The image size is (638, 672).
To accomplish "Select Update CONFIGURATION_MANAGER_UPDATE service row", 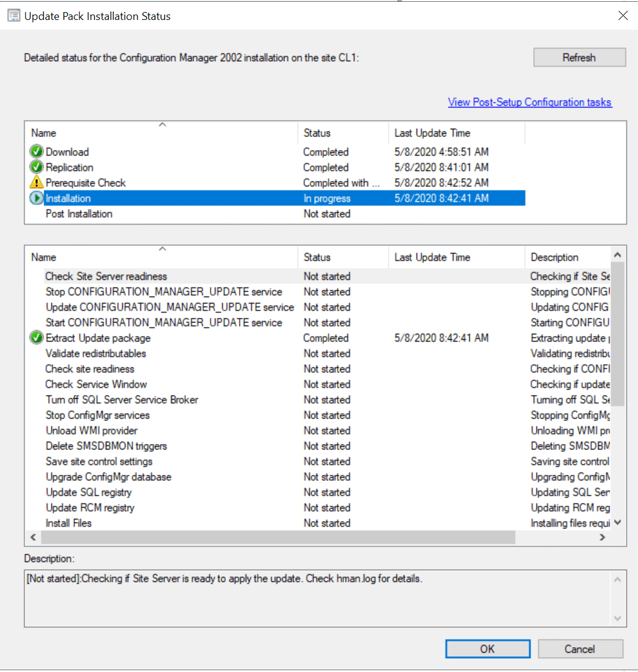I will tap(318, 307).
